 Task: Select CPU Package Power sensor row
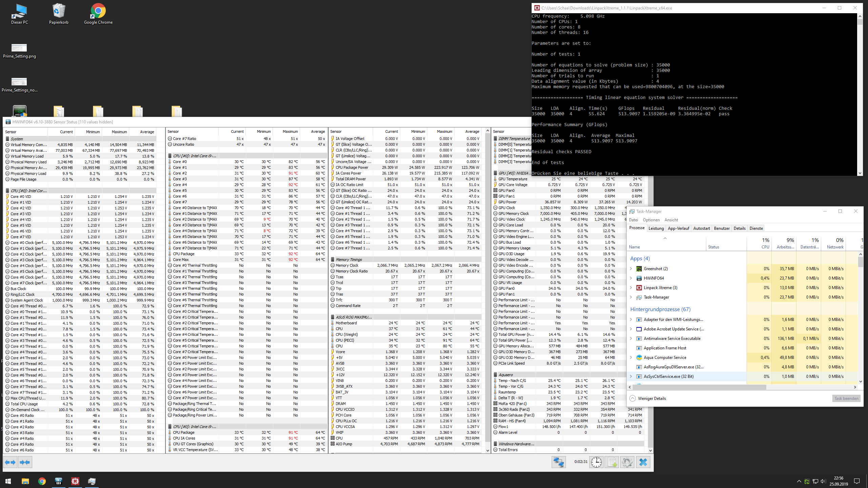click(x=405, y=167)
